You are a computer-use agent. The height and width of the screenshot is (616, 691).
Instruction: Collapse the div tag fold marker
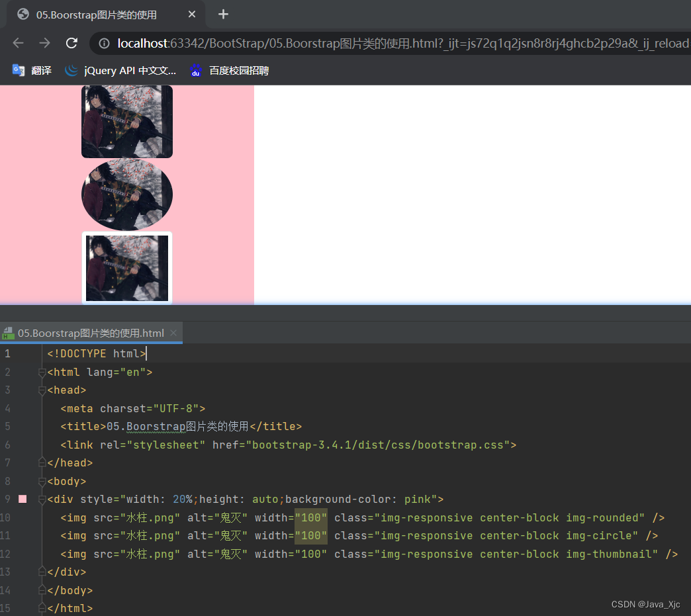point(42,500)
